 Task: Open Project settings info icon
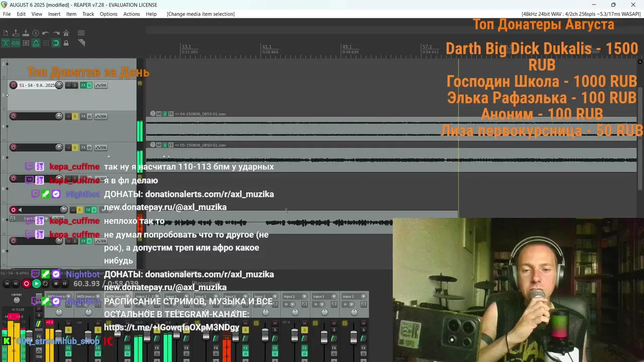[x=36, y=33]
